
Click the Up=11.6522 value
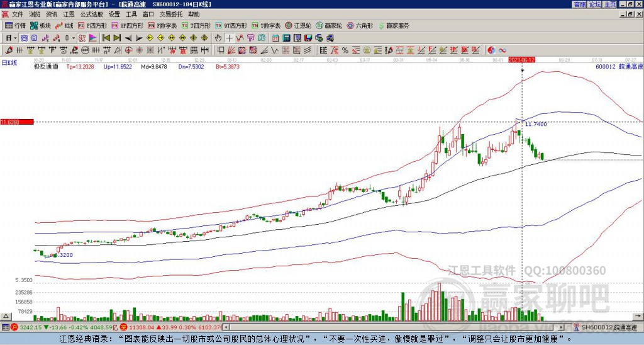click(118, 66)
